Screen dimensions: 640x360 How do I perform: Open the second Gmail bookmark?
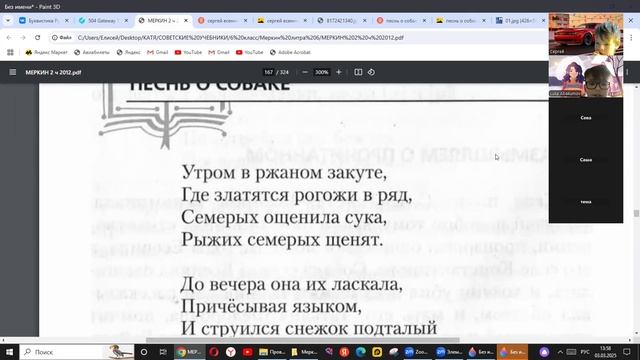[x=219, y=52]
